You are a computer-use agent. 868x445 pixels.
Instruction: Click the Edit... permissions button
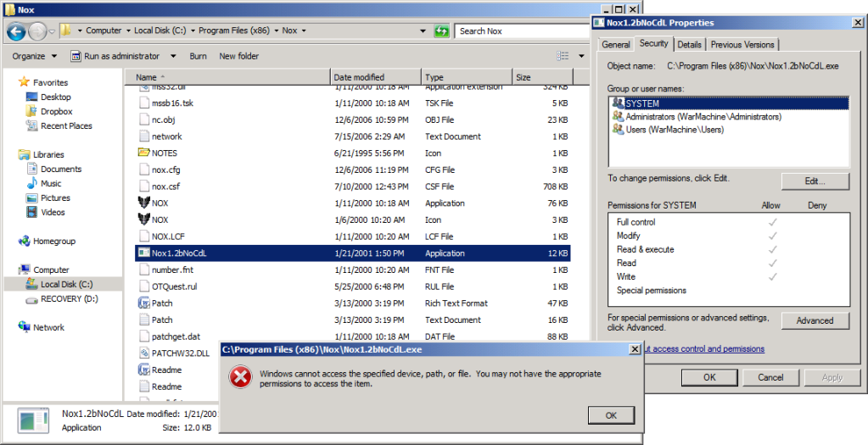point(815,181)
